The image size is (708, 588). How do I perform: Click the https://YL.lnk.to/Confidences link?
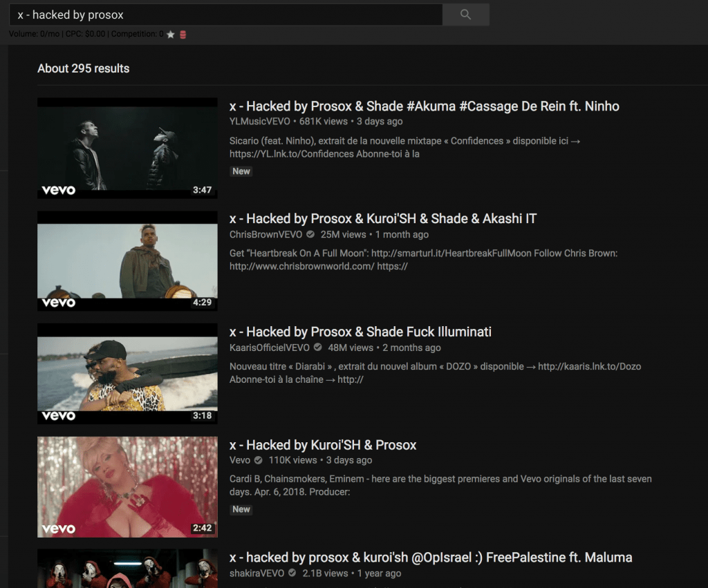coord(280,154)
